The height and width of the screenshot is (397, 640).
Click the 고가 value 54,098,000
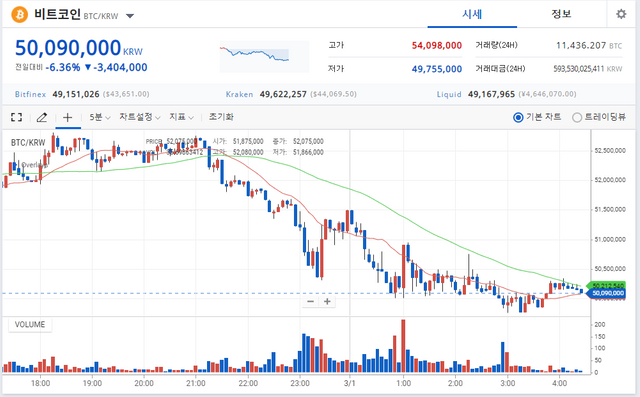pos(437,45)
